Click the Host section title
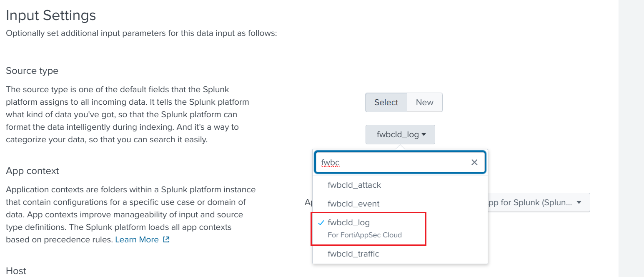The width and height of the screenshot is (644, 277). point(16,271)
